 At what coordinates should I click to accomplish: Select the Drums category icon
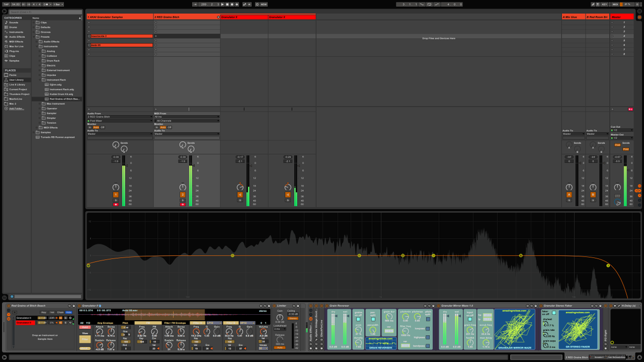click(x=6, y=27)
